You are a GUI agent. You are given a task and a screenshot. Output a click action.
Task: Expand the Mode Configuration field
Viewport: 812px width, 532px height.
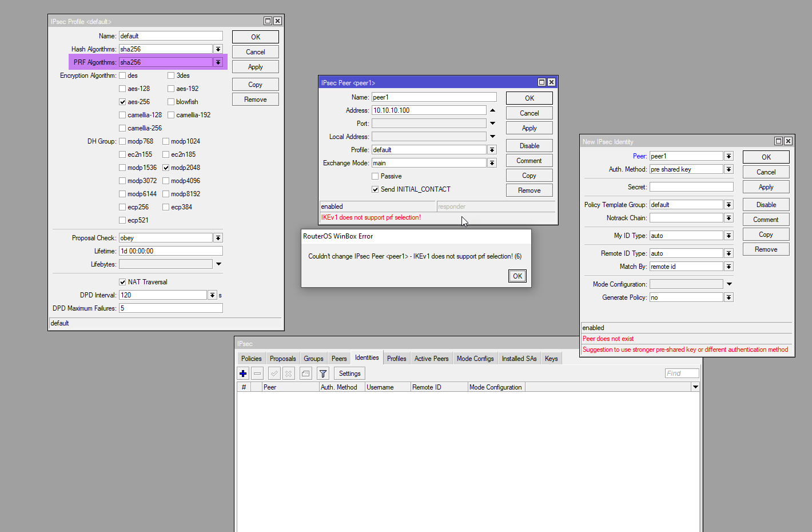click(x=729, y=284)
